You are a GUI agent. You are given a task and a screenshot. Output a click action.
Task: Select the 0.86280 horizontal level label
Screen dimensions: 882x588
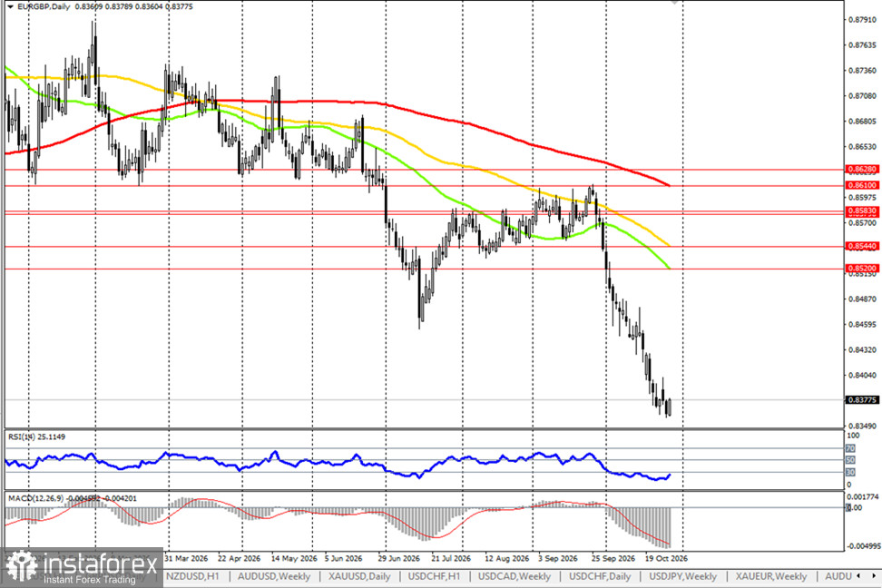click(x=862, y=169)
